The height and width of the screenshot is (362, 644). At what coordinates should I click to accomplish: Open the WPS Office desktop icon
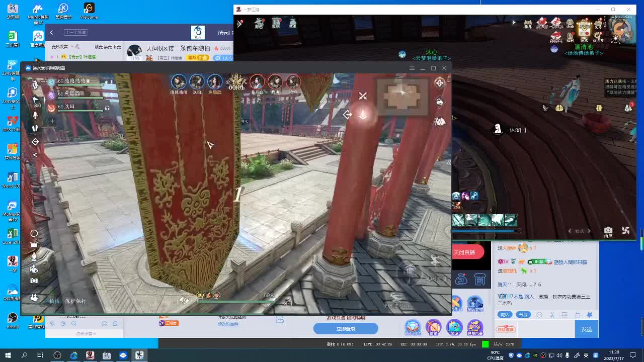coord(12,124)
